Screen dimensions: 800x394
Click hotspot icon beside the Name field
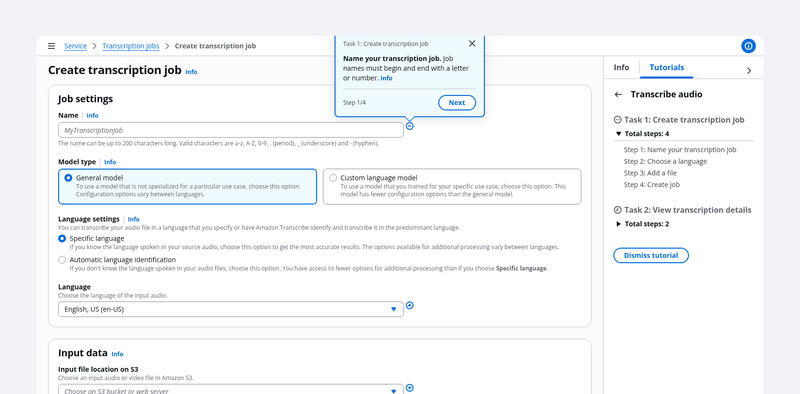point(410,126)
